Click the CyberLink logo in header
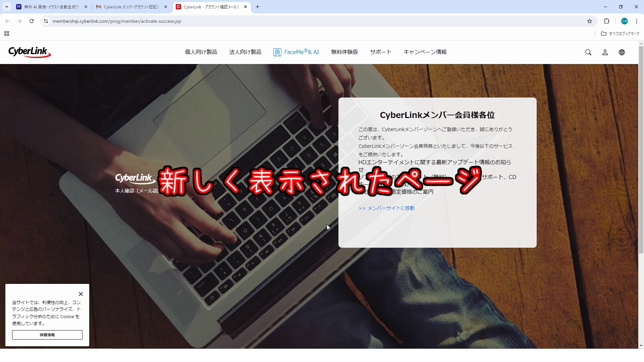Viewport: 644px width, 362px height. 30,52
